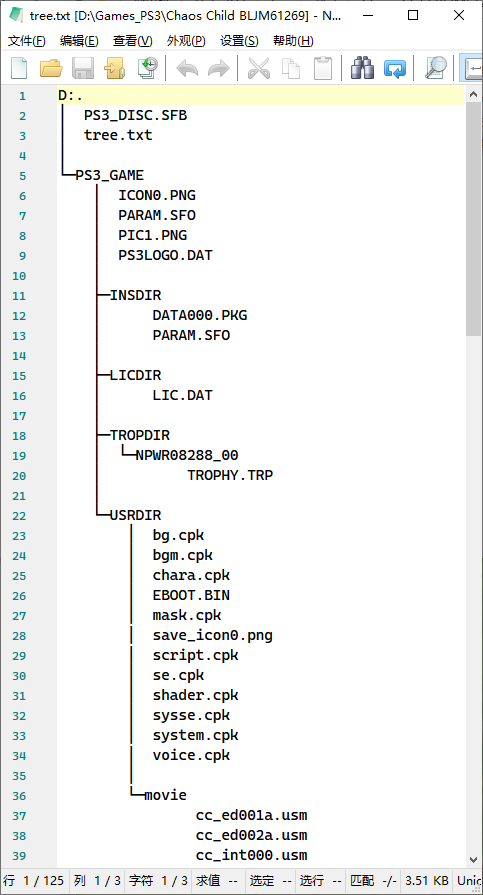Open Replace with the blue arrows icon
This screenshot has height=895, width=483.
(395, 68)
